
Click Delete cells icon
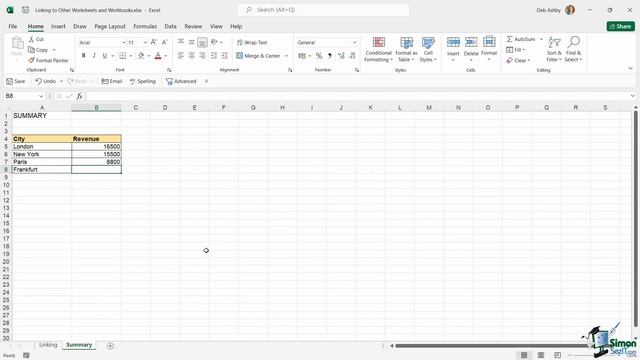[x=471, y=42]
